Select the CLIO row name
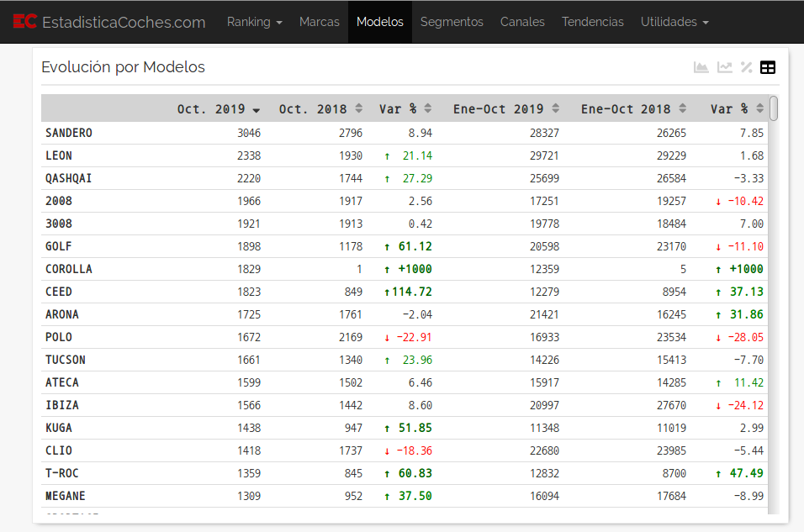 click(59, 450)
